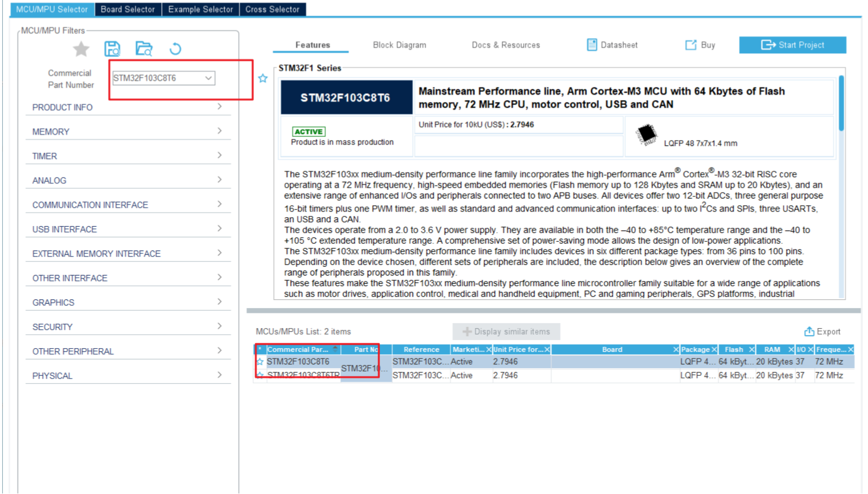Screen dimensions: 868x494
Task: Open the Docs & Resources tab
Action: [x=506, y=45]
